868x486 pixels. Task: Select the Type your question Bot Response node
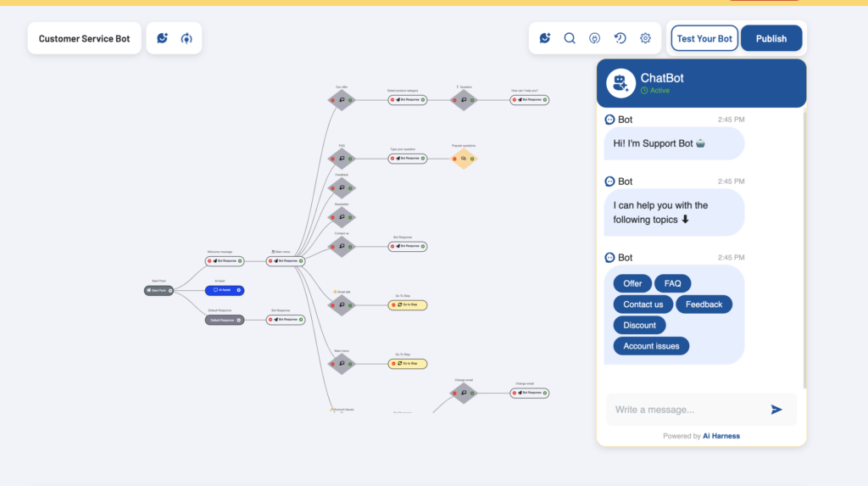(408, 159)
